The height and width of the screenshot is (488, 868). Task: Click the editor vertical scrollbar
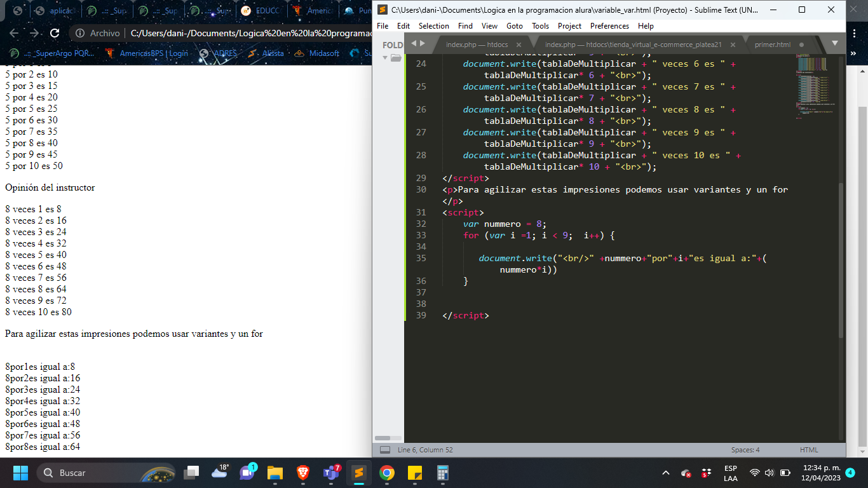tap(841, 261)
